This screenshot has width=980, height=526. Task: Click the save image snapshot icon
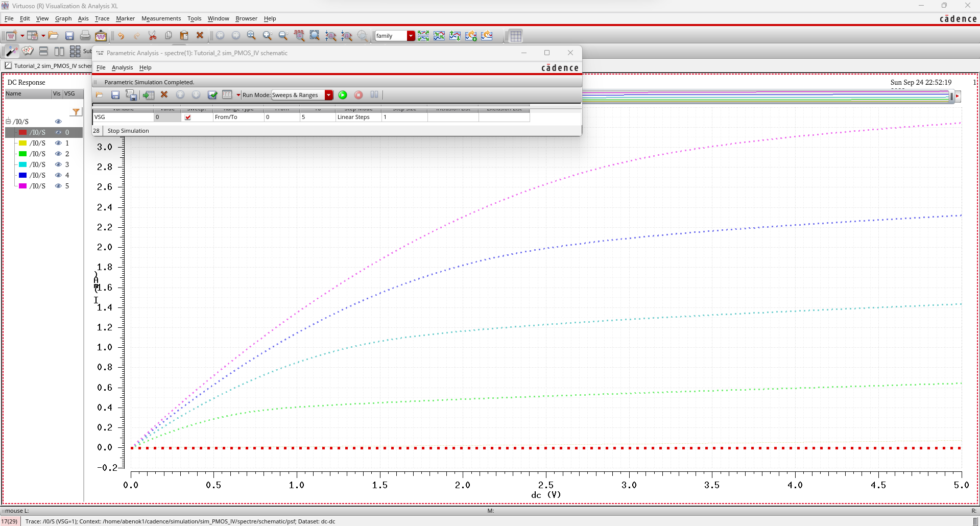click(101, 36)
